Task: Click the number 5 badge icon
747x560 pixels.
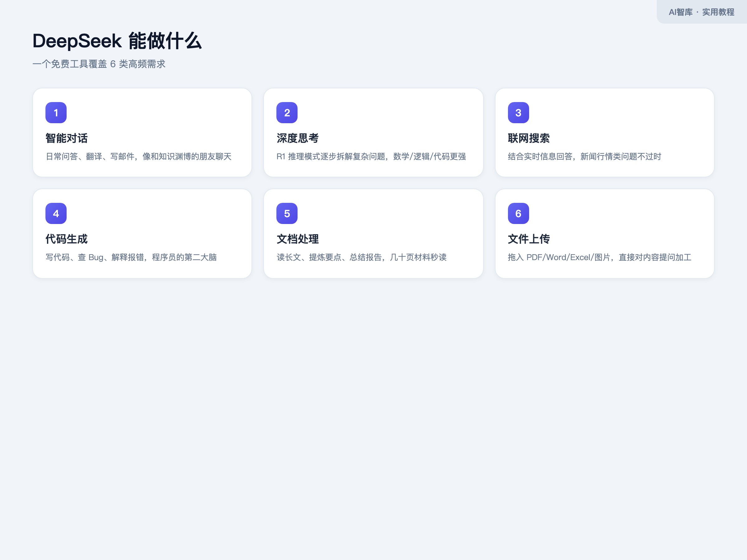Action: 287,213
